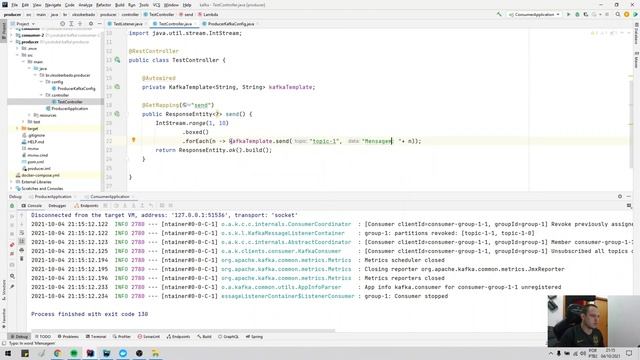Open the Refactor menu
This screenshot has height=360, width=640.
point(103,5)
